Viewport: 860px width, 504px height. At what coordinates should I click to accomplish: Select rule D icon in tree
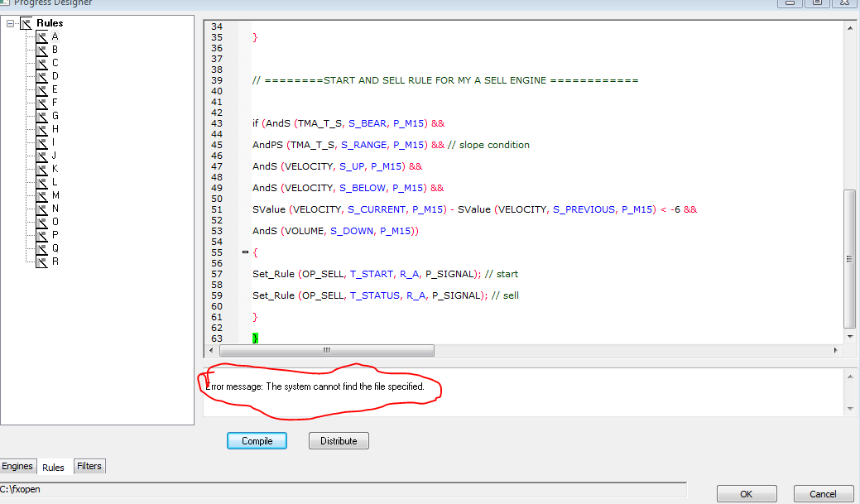coord(42,77)
